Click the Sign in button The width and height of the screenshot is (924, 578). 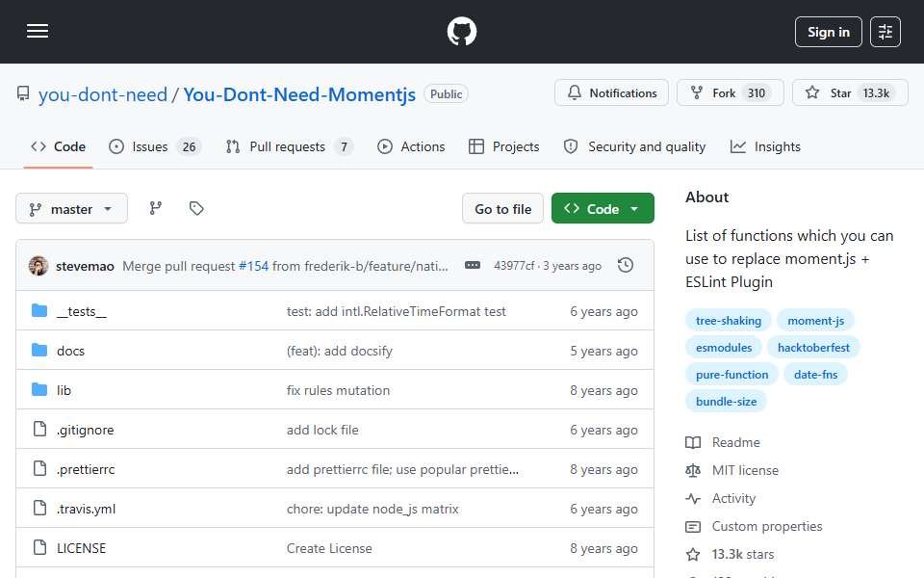[828, 32]
